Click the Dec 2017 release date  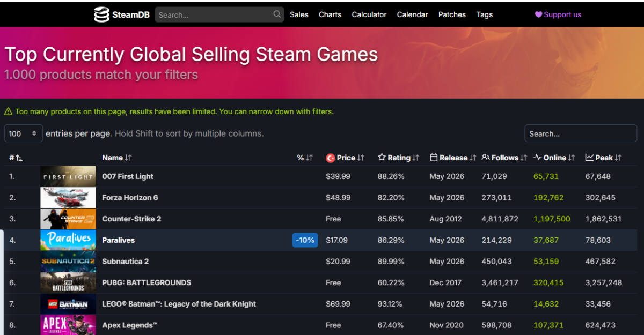[446, 282]
